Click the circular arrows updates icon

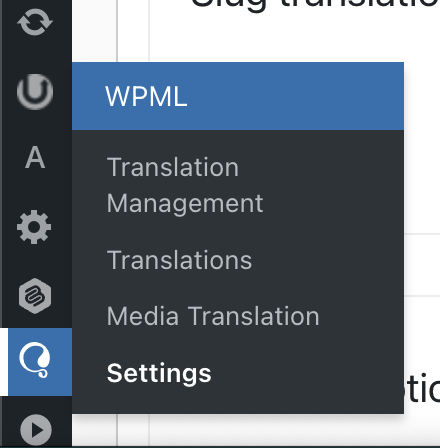[x=35, y=22]
